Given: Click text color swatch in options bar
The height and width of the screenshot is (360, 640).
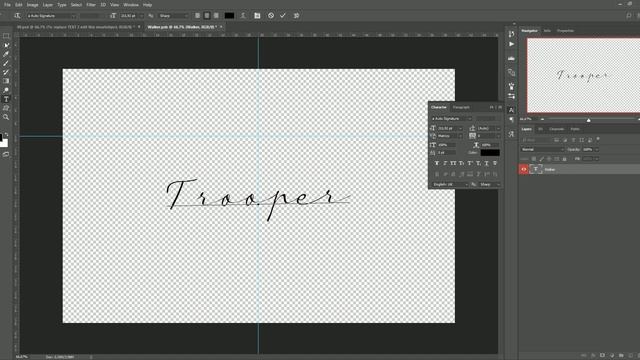Looking at the screenshot, I should click(x=229, y=16).
